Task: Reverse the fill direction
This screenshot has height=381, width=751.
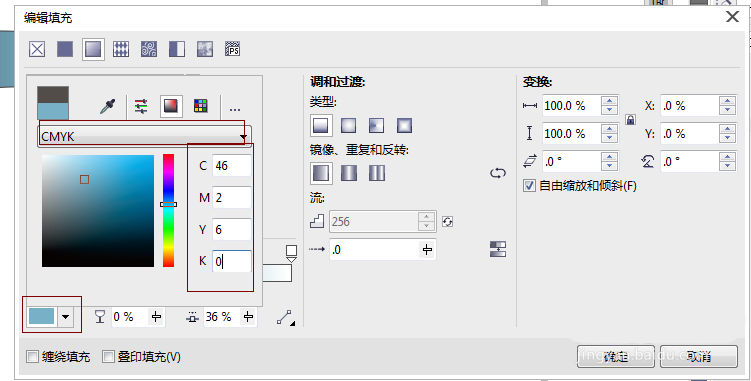Action: point(498,173)
